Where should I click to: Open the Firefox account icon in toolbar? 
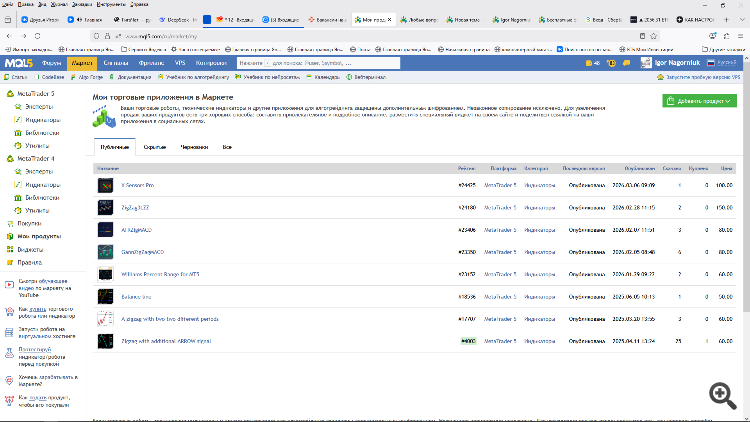pyautogui.click(x=712, y=36)
